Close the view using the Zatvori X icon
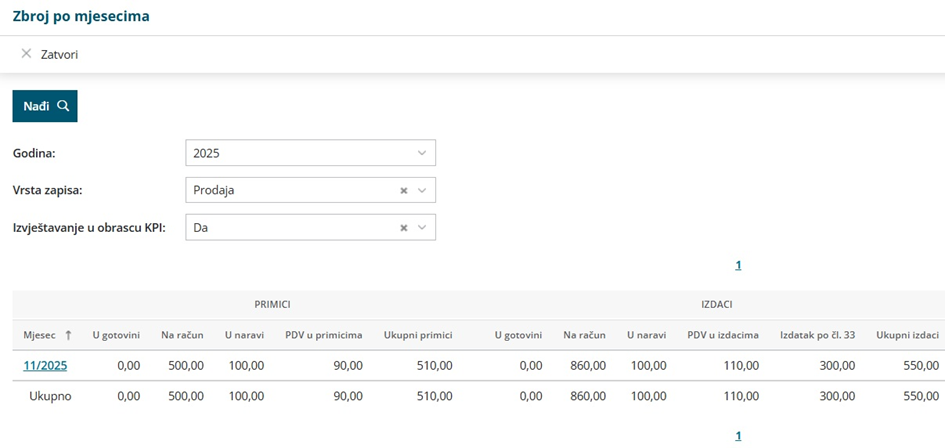Screen dimensions: 945x448 coord(26,54)
